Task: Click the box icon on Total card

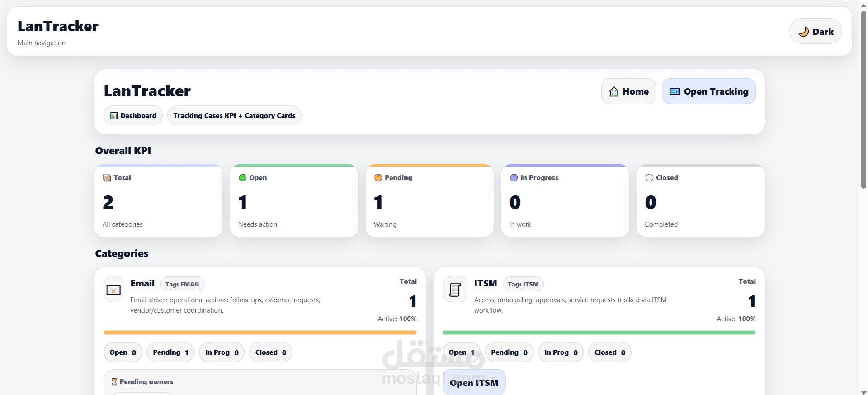Action: [107, 178]
